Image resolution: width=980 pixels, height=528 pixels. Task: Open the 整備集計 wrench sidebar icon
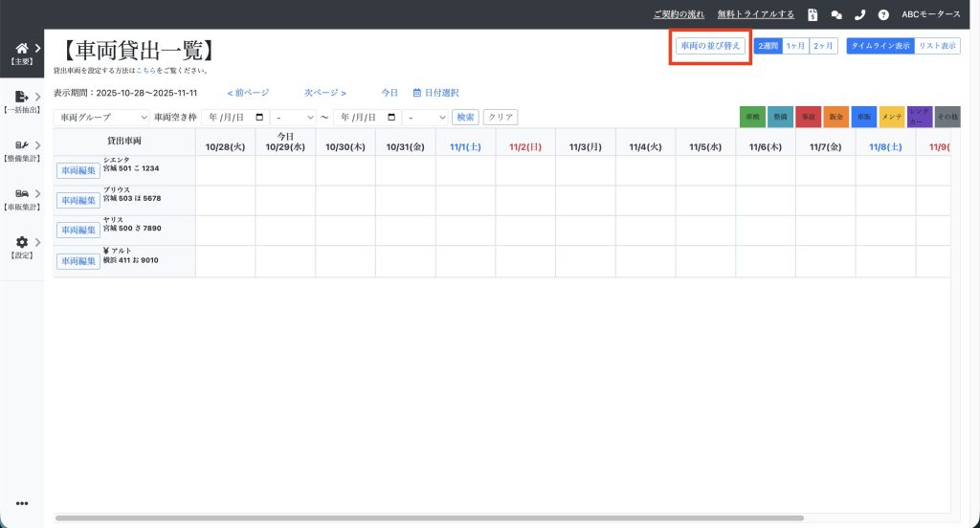click(22, 145)
